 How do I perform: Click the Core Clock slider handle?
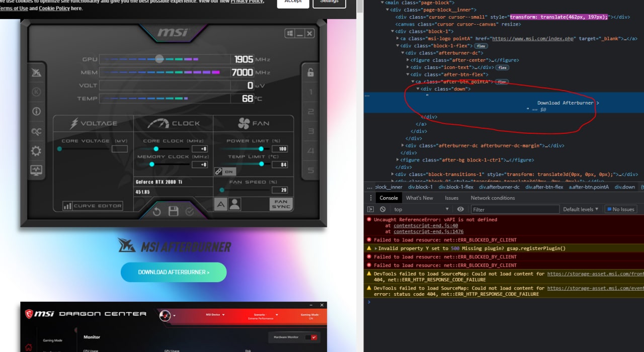pyautogui.click(x=156, y=149)
